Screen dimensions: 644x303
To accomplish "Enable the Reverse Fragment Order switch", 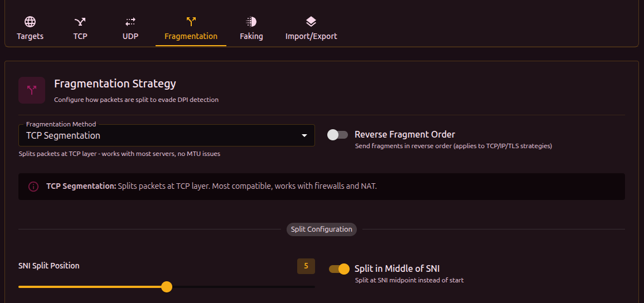I will 337,135.
